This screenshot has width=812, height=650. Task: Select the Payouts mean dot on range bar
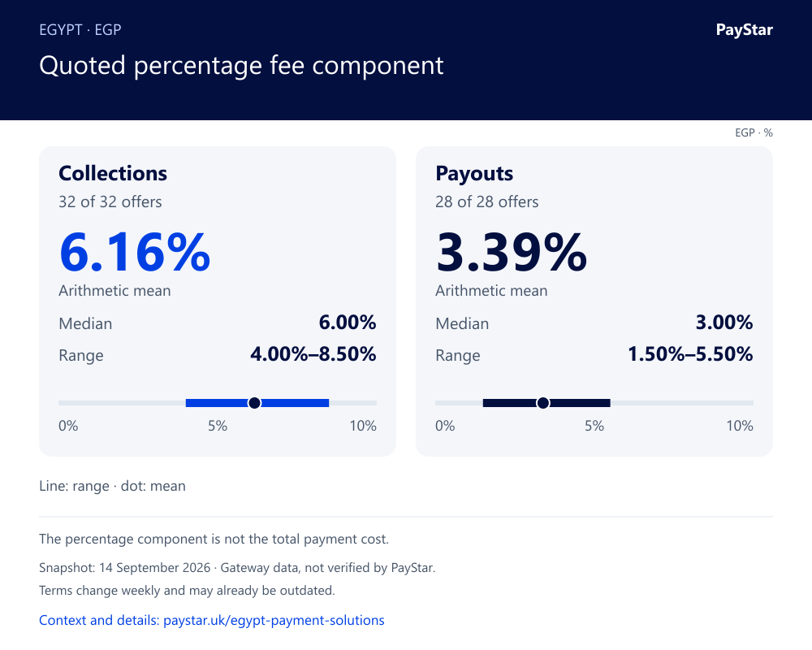pos(542,403)
